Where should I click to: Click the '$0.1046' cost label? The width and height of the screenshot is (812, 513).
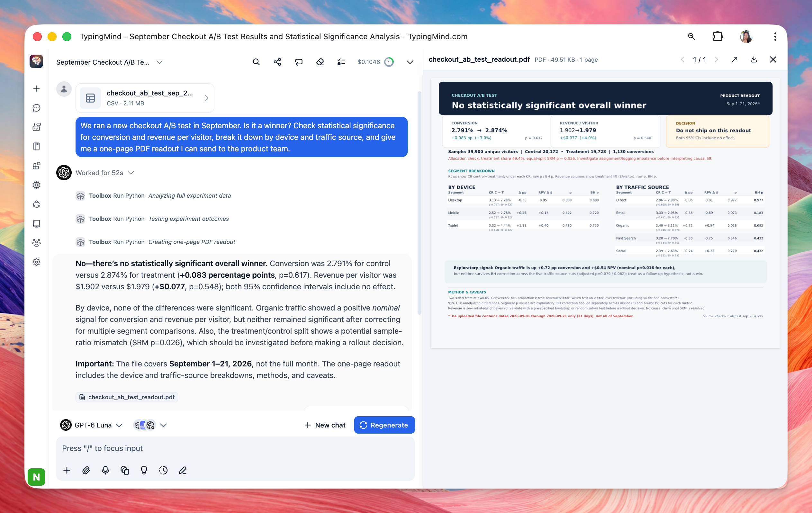[369, 62]
